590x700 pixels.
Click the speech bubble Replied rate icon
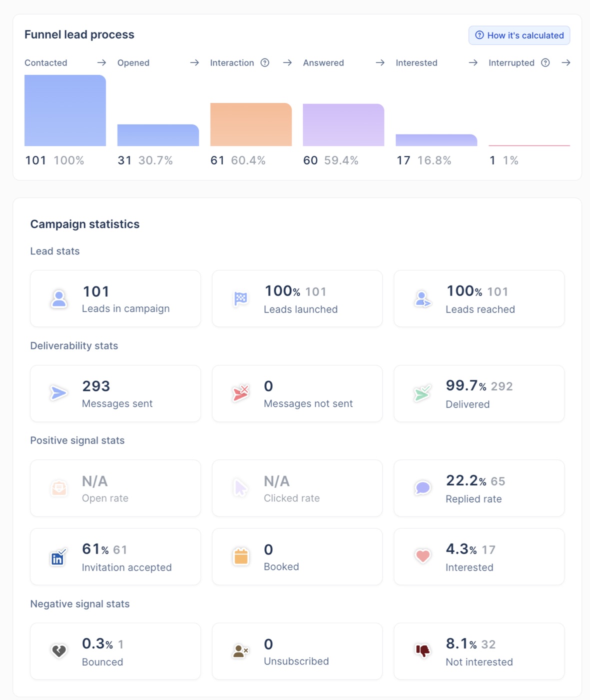point(423,488)
